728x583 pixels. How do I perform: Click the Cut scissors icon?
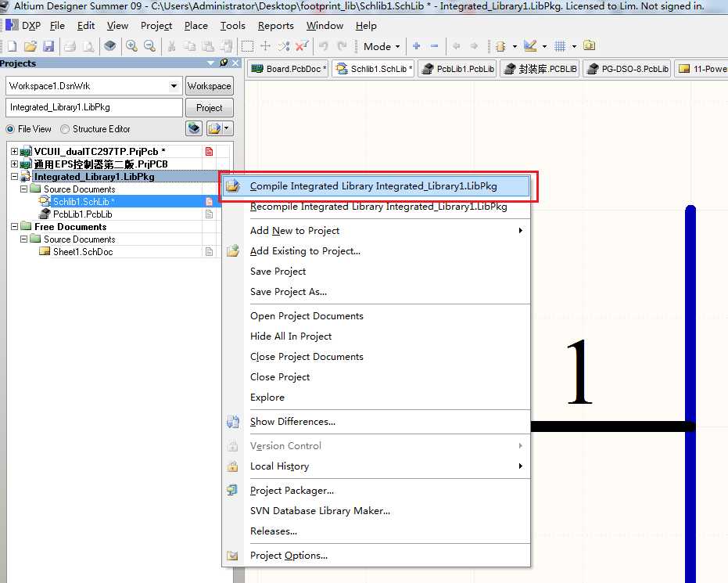pyautogui.click(x=171, y=46)
